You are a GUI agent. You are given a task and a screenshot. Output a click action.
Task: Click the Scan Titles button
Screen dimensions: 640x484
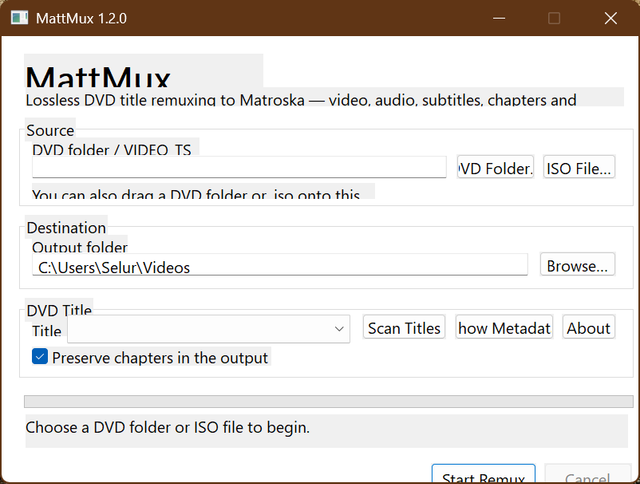coord(404,327)
